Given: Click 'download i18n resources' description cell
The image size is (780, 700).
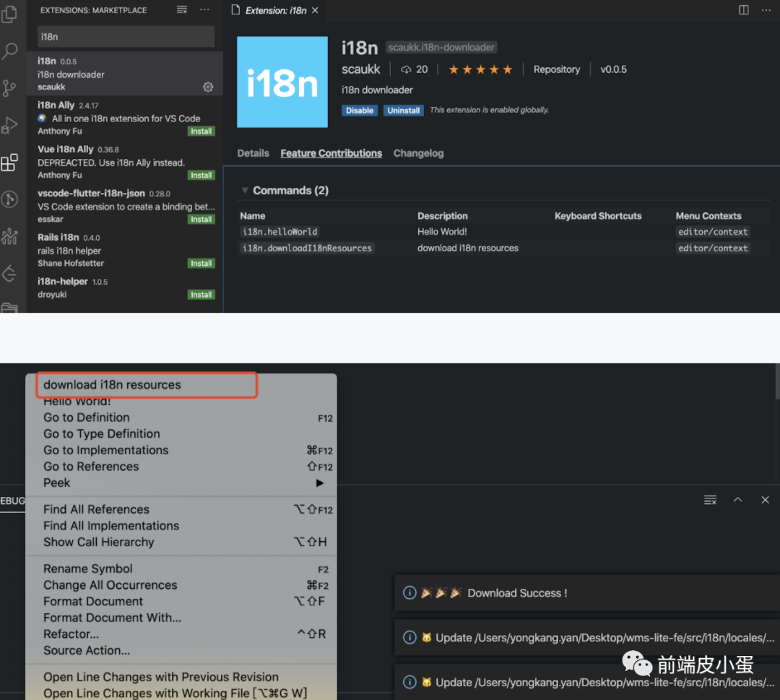Looking at the screenshot, I should tap(467, 249).
